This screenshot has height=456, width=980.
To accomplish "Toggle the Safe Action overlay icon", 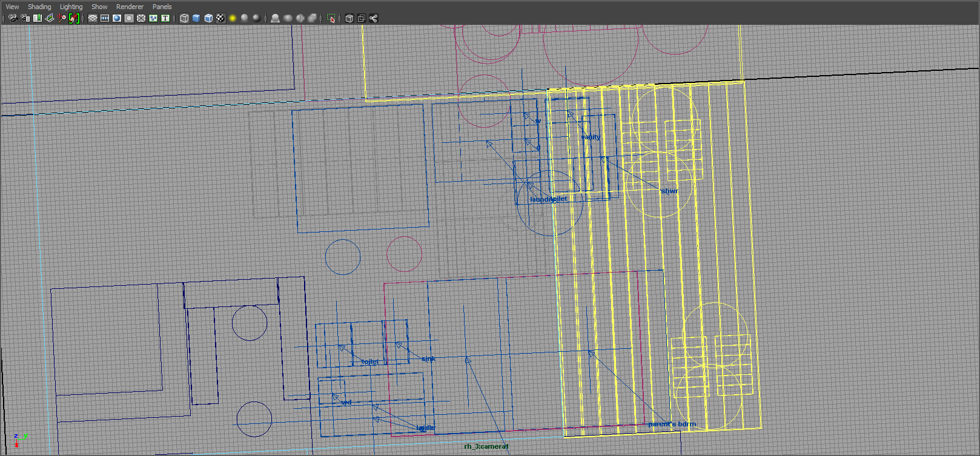I will (153, 18).
